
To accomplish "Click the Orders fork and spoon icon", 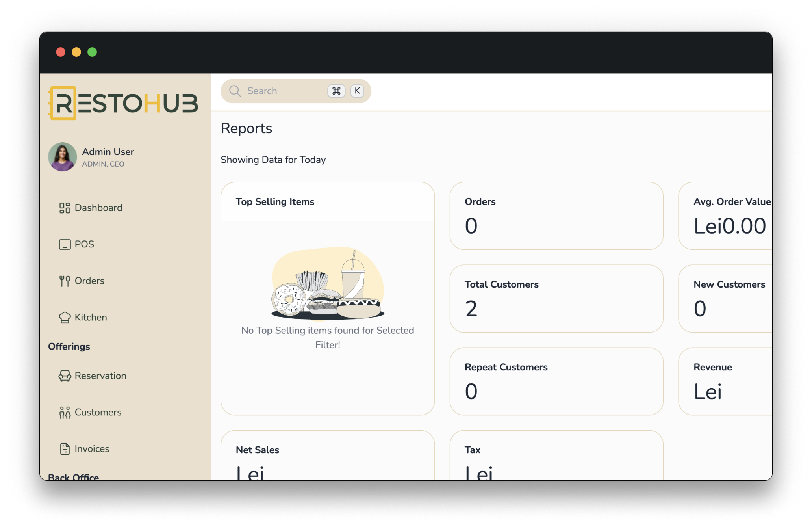I will click(x=65, y=281).
